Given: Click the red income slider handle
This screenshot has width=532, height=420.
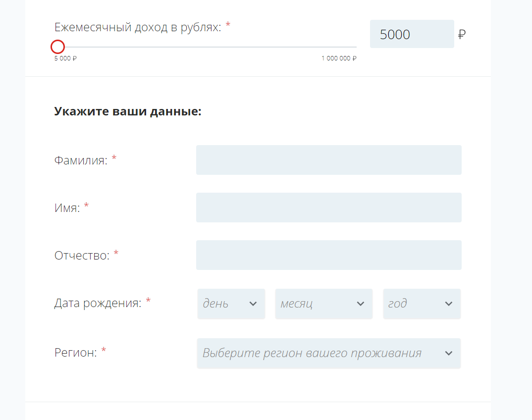Looking at the screenshot, I should (58, 47).
